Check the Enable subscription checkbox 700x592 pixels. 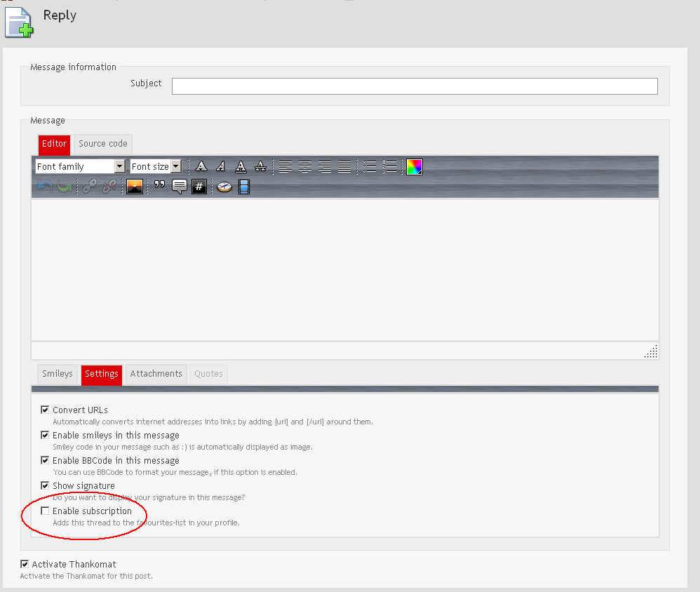tap(45, 511)
